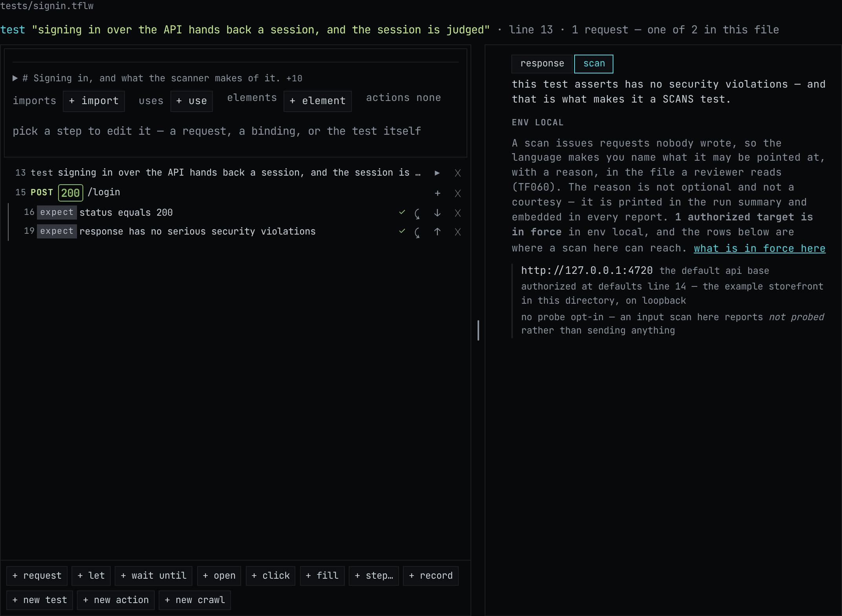Add an open step
This screenshot has height=616, width=842.
pos(219,576)
